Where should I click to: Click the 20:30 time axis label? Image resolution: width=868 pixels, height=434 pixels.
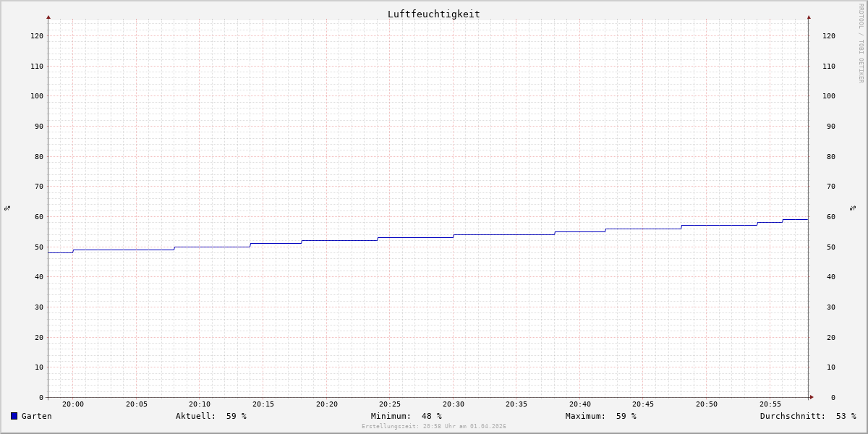pos(454,404)
